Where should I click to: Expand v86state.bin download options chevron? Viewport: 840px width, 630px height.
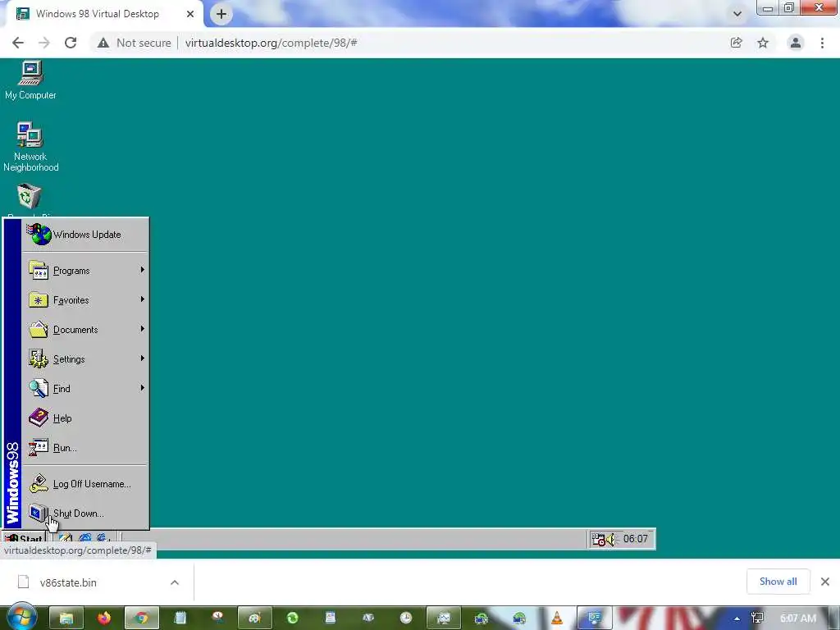(175, 582)
